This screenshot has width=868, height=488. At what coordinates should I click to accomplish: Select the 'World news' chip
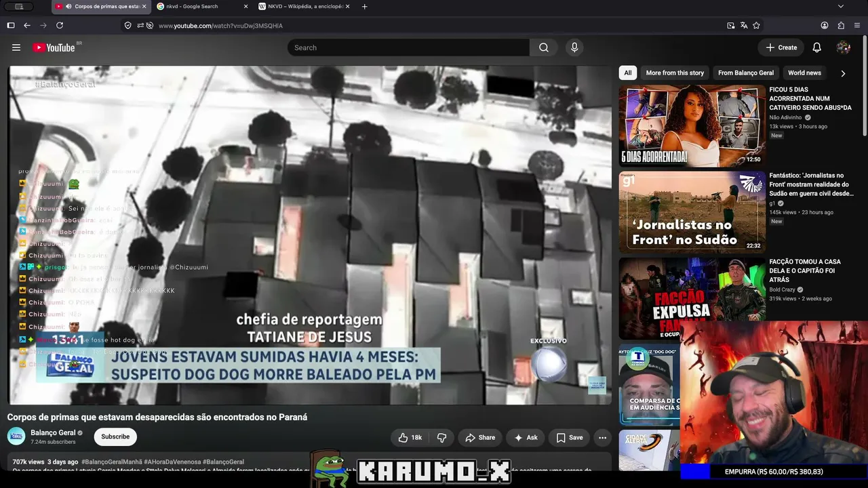click(804, 73)
